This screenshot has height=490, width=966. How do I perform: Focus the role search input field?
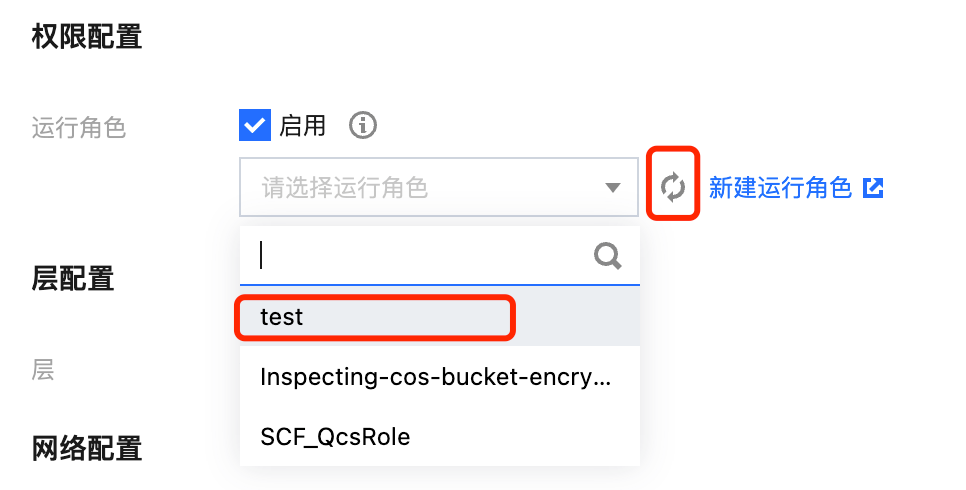tap(420, 256)
